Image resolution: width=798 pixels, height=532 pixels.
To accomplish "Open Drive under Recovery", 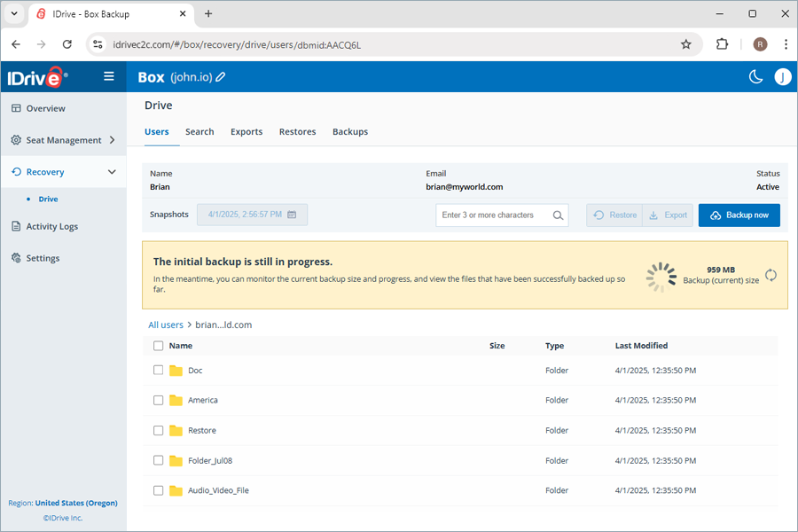I will point(48,199).
